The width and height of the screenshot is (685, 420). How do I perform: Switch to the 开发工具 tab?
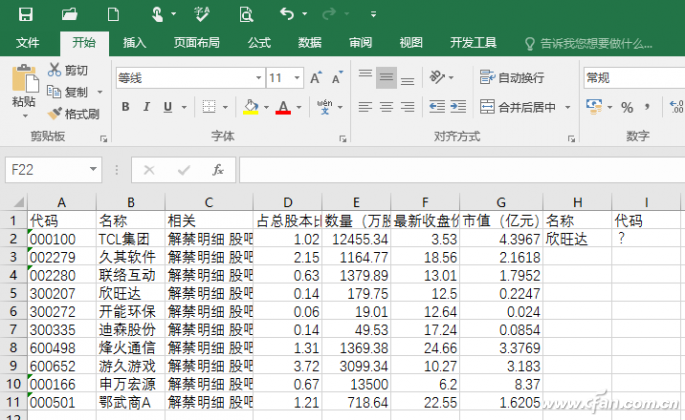473,42
